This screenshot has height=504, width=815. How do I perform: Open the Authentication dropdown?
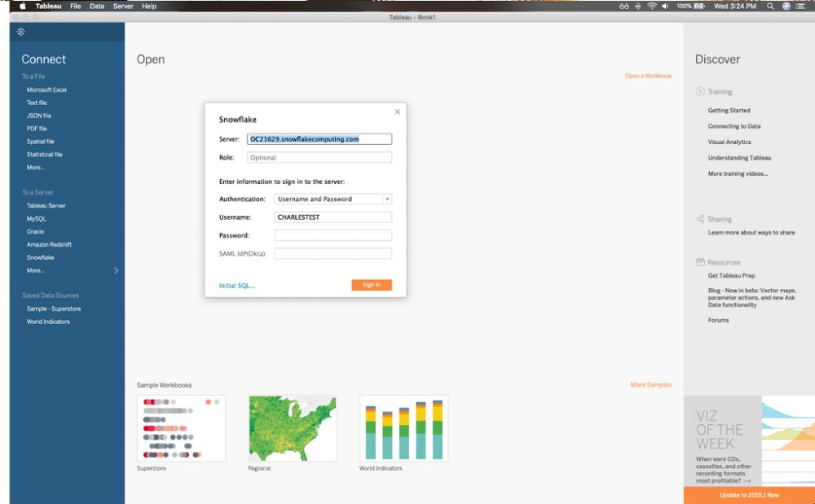coord(333,199)
